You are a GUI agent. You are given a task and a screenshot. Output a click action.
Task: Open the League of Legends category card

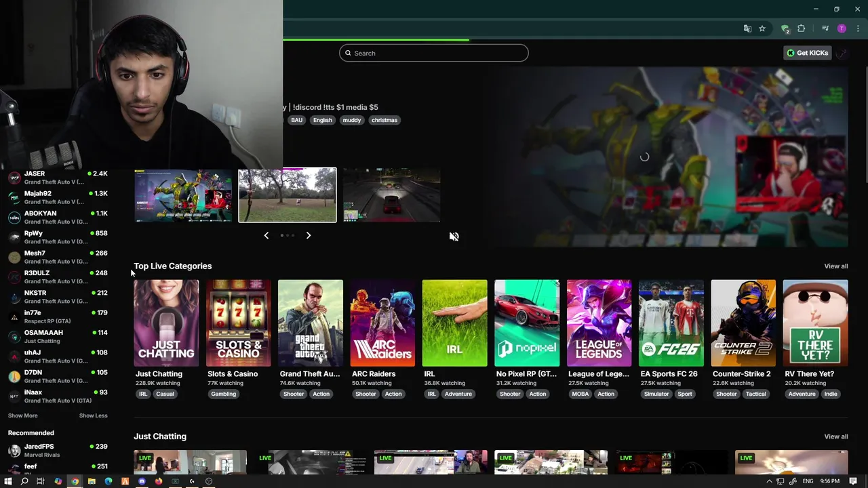(599, 323)
